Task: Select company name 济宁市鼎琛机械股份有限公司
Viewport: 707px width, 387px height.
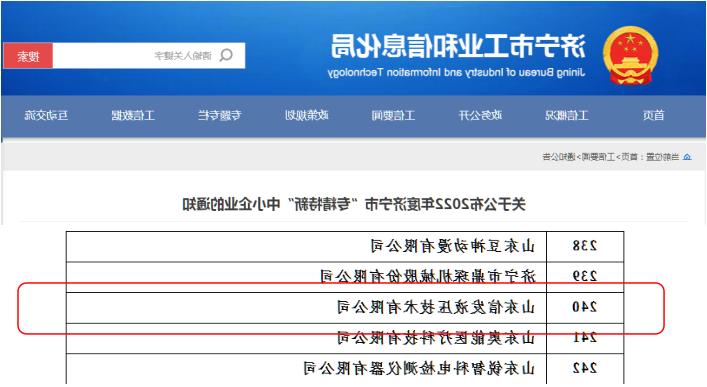Action: [427, 276]
